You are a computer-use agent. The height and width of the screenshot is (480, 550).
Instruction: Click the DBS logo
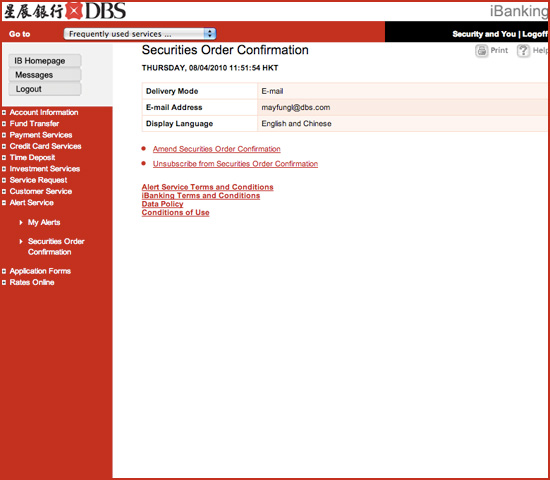65,11
